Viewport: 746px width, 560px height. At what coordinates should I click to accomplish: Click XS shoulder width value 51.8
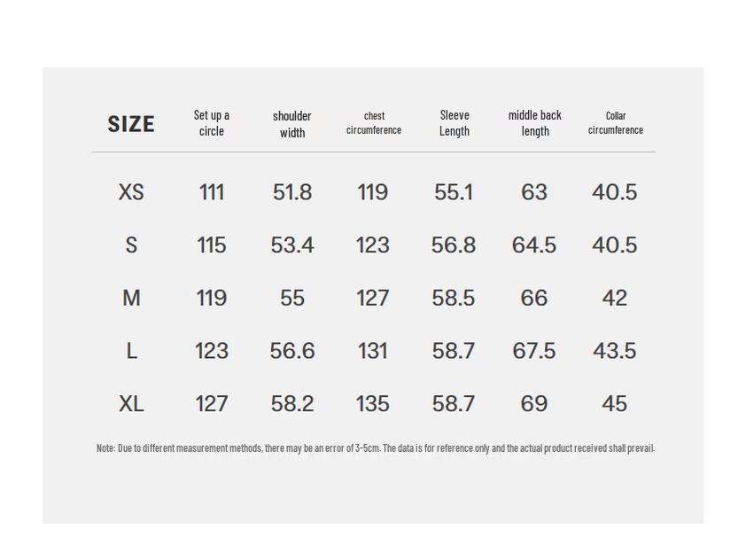292,192
